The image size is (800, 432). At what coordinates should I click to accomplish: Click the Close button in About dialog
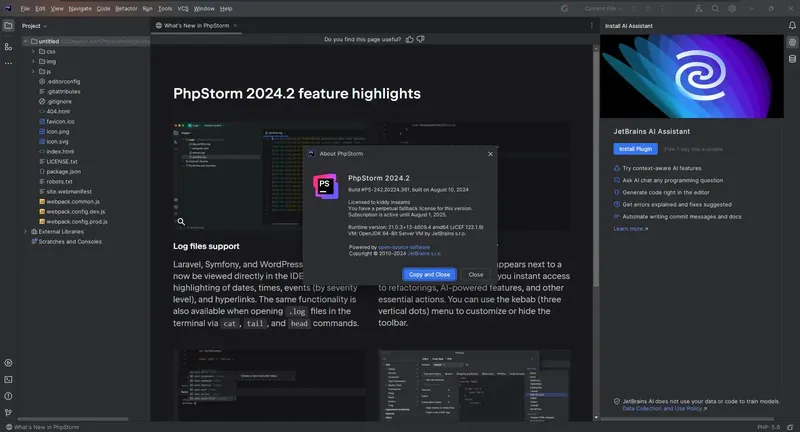coord(476,274)
